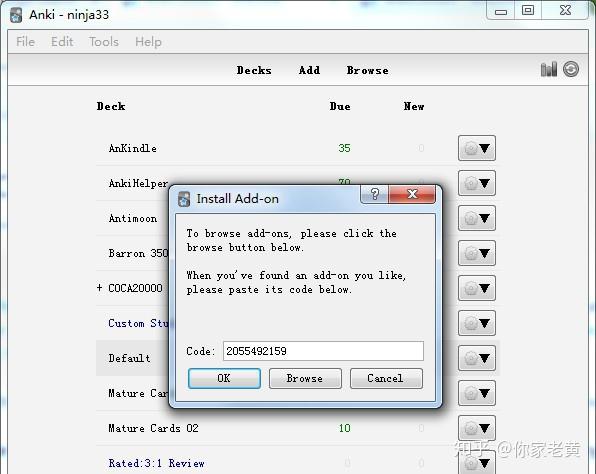Close the Install Add-on dialog

click(x=412, y=194)
